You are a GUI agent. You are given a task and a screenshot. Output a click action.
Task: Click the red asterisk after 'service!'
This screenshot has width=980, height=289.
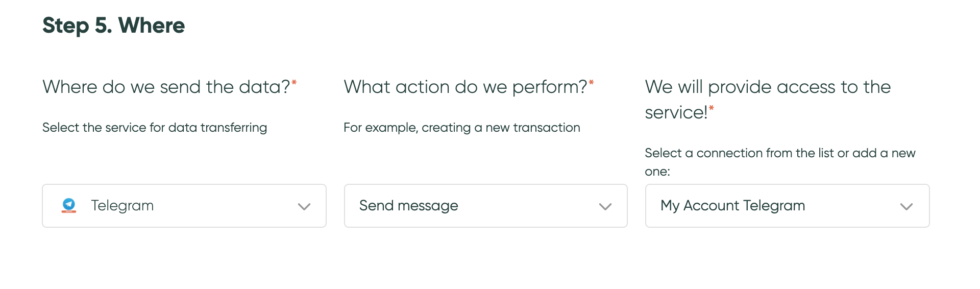pos(712,108)
